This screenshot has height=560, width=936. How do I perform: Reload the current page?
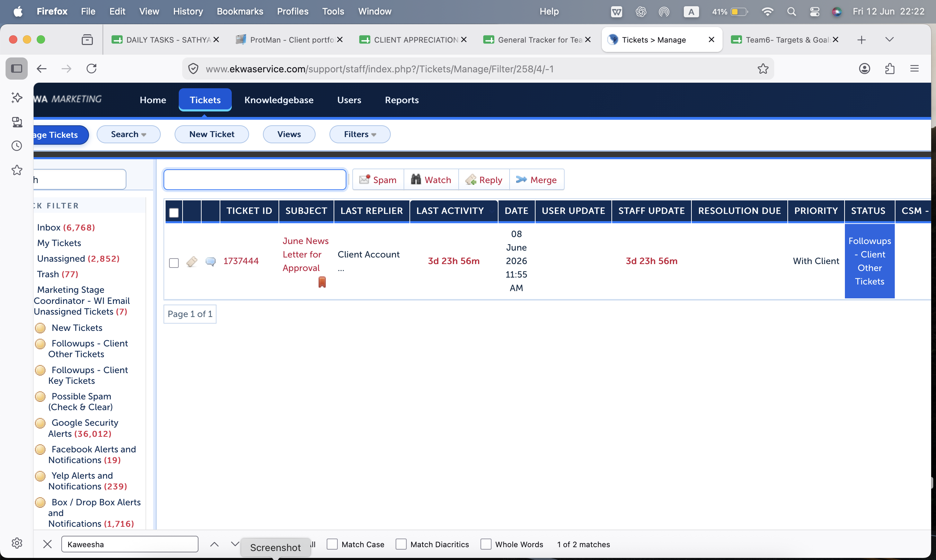click(91, 68)
